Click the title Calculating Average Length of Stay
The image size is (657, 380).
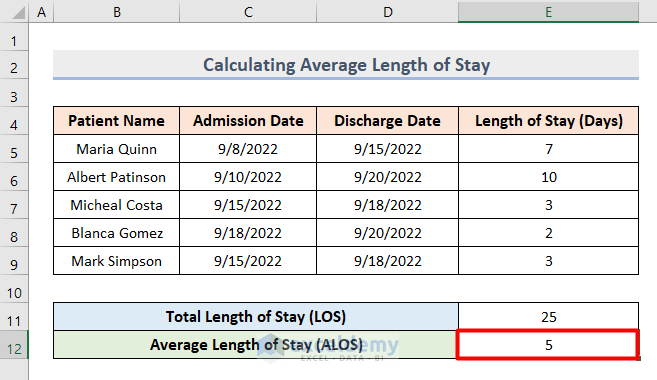click(346, 65)
